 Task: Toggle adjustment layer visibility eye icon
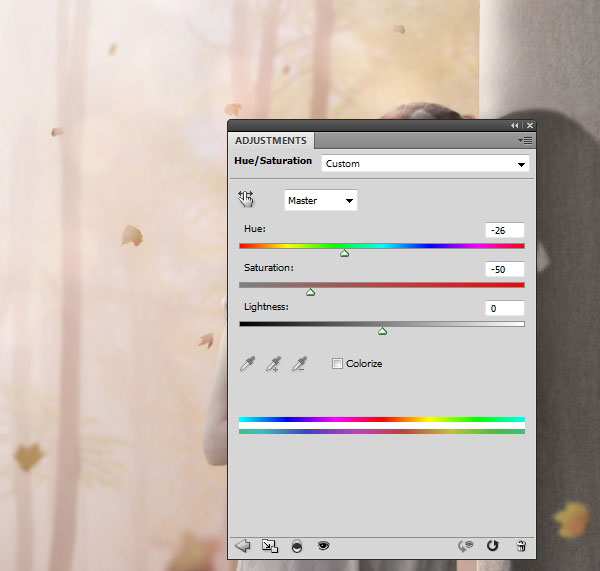click(x=323, y=545)
